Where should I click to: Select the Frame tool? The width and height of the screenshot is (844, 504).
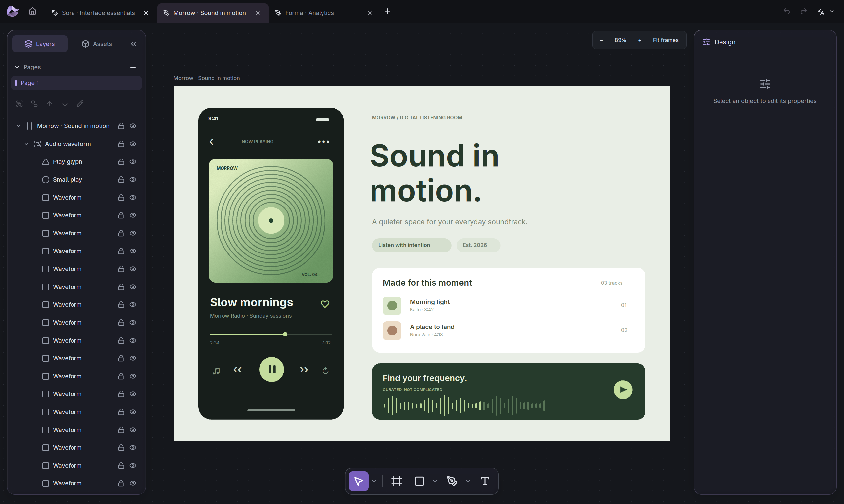point(397,481)
